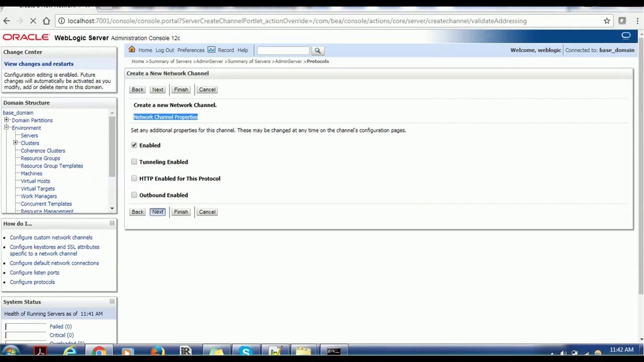Viewport: 644px width, 362px height.
Task: Open the Home icon in the console toolbar
Action: click(x=132, y=50)
